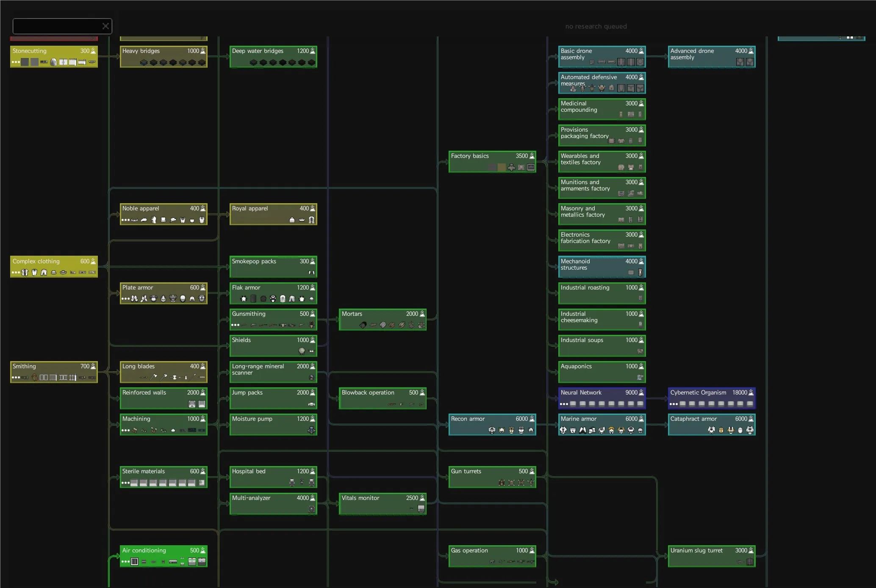Expand more unlocks on Neural Network
The height and width of the screenshot is (588, 876).
pyautogui.click(x=564, y=404)
